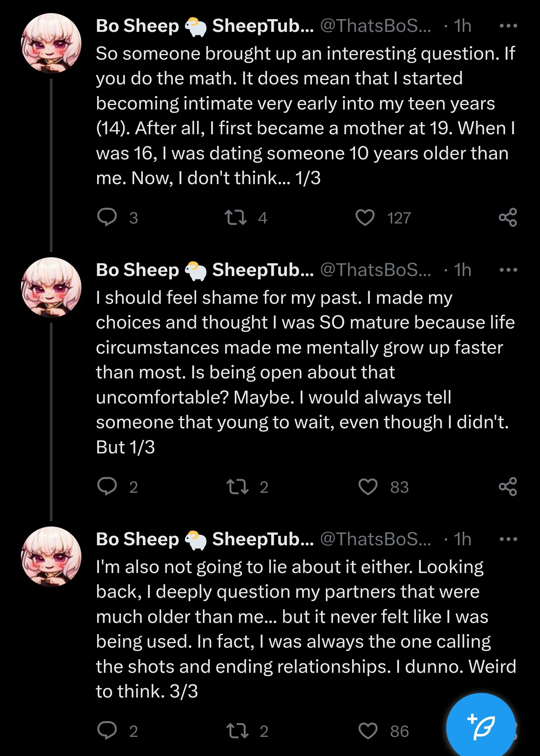Tap the blue compose new tweet button
This screenshot has width=540, height=756.
pos(481,727)
